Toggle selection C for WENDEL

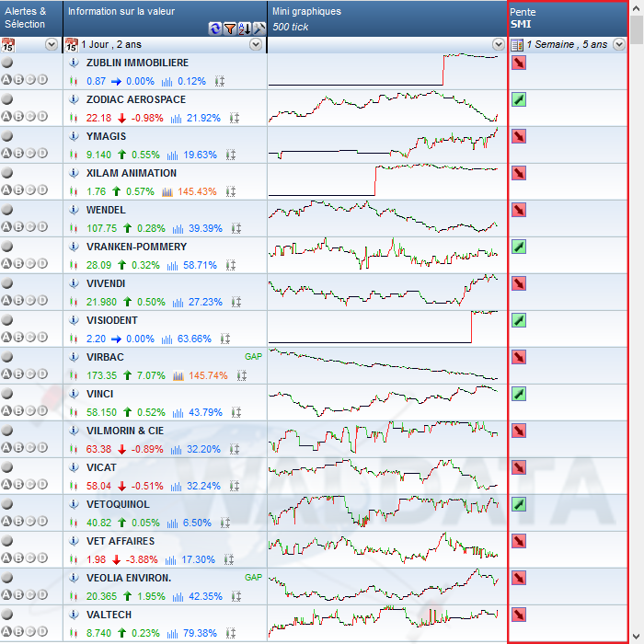(30, 227)
